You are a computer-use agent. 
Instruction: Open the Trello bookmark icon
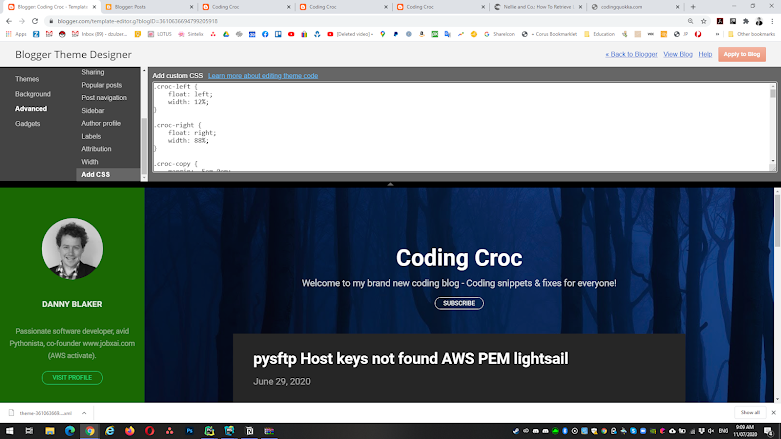click(278, 34)
